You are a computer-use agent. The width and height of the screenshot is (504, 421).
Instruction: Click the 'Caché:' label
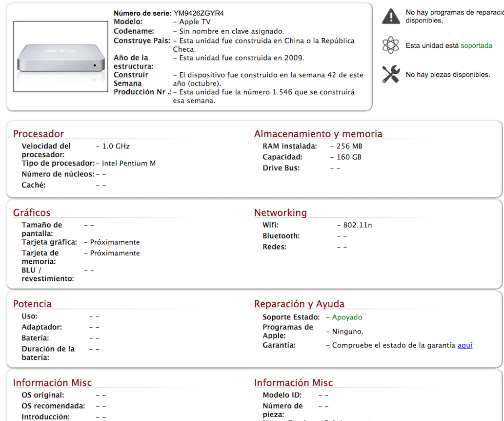[34, 186]
